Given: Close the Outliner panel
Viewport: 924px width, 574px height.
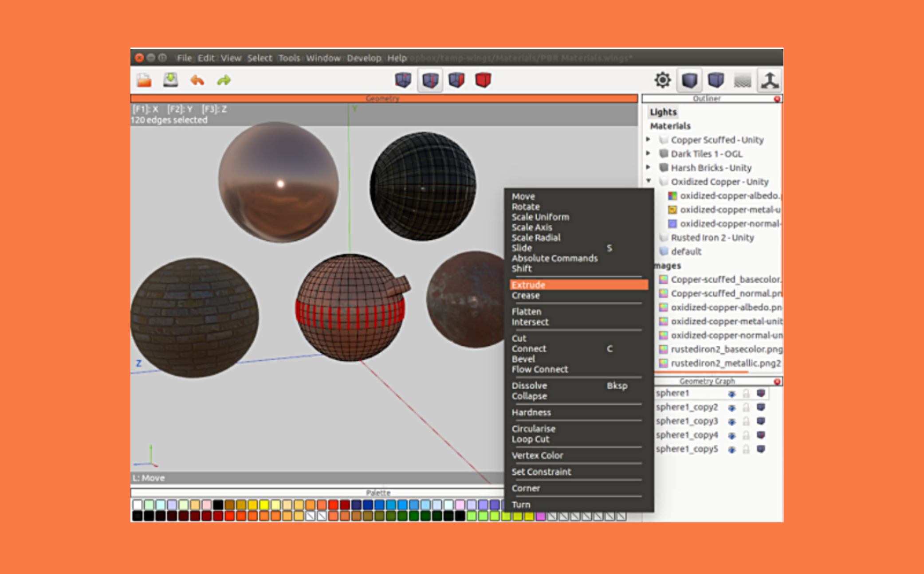Looking at the screenshot, I should 777,99.
